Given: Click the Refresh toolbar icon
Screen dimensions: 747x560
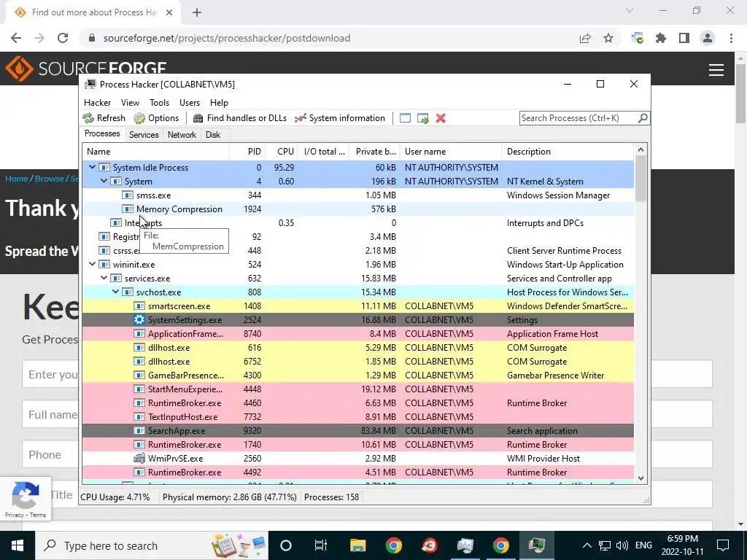Looking at the screenshot, I should coord(88,118).
